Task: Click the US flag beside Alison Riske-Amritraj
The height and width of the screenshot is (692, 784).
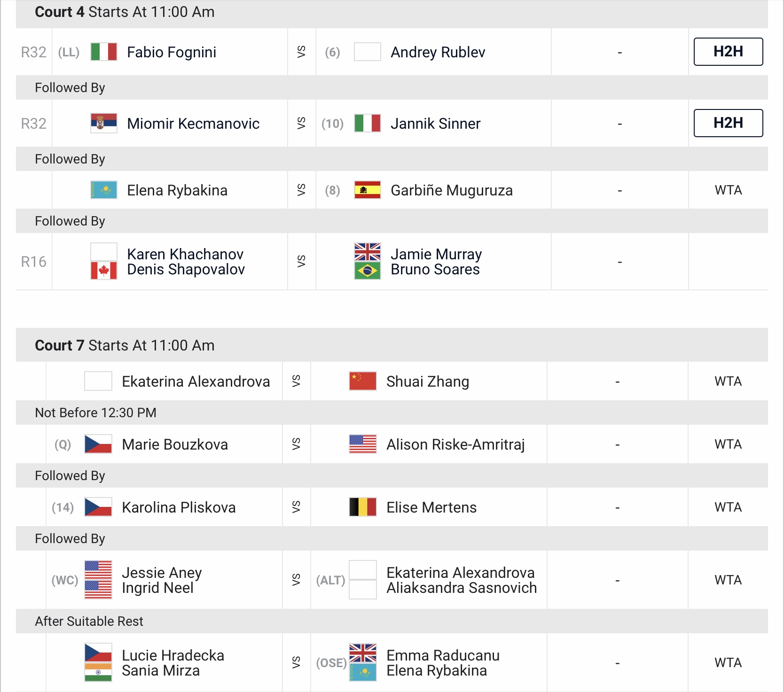Action: 363,444
